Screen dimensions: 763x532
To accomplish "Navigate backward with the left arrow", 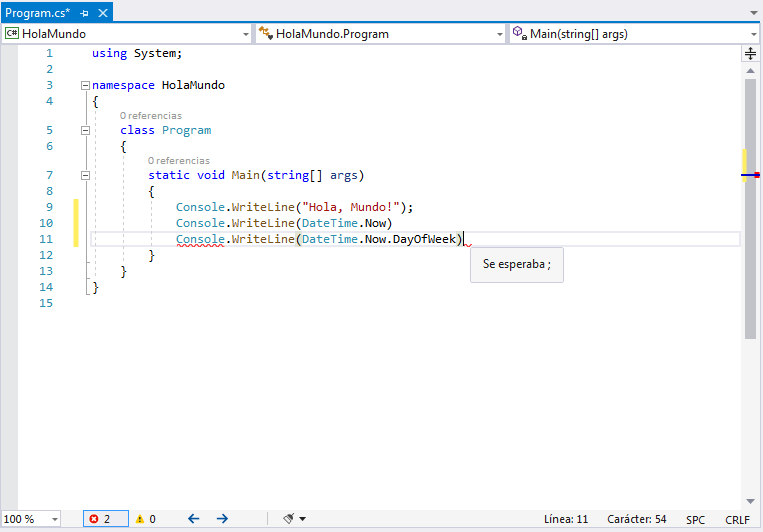I will coord(194,519).
